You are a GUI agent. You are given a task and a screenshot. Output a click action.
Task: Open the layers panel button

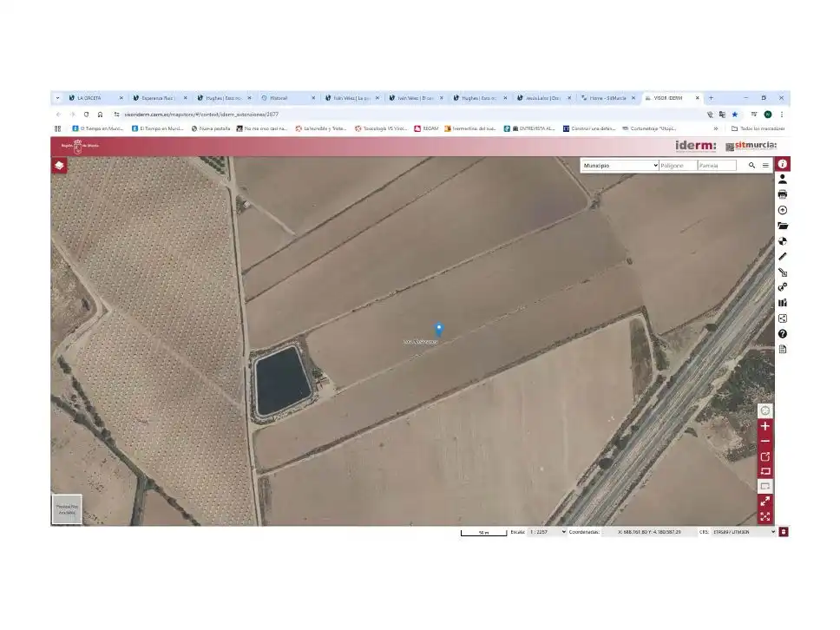[60, 166]
